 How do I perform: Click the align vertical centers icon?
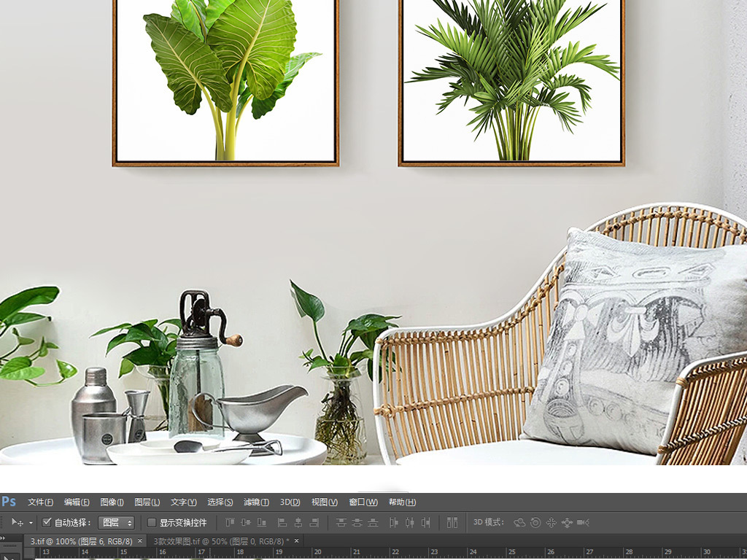[246, 523]
